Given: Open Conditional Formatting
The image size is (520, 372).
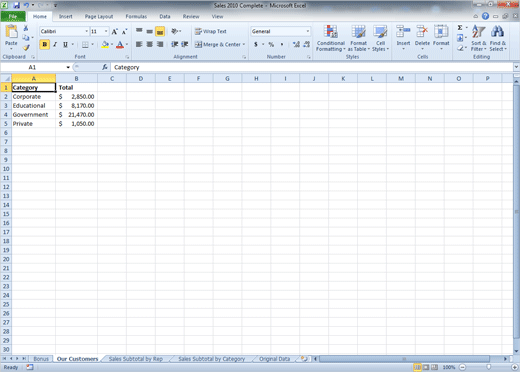Looking at the screenshot, I should point(331,38).
